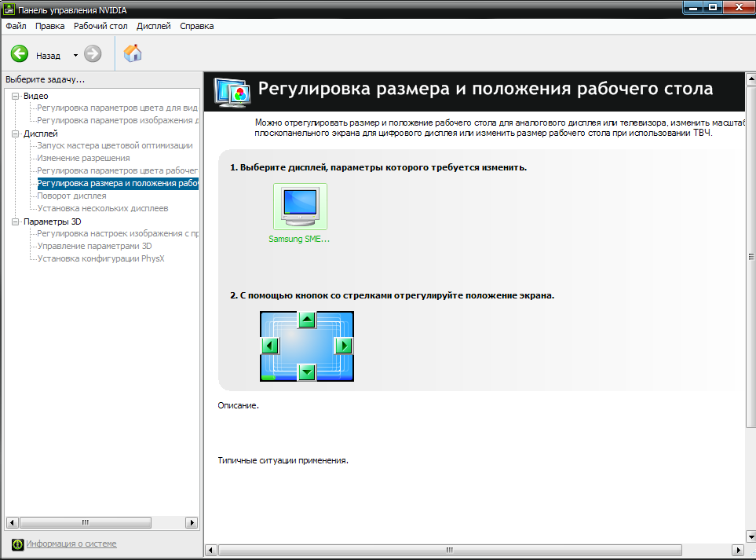Click the page header monitor icon
The image size is (756, 560).
click(232, 92)
